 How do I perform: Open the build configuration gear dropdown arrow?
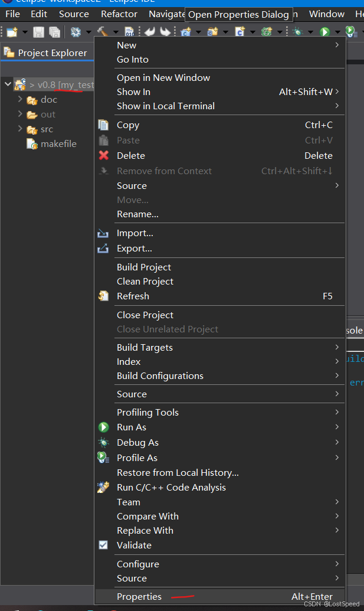(88, 32)
